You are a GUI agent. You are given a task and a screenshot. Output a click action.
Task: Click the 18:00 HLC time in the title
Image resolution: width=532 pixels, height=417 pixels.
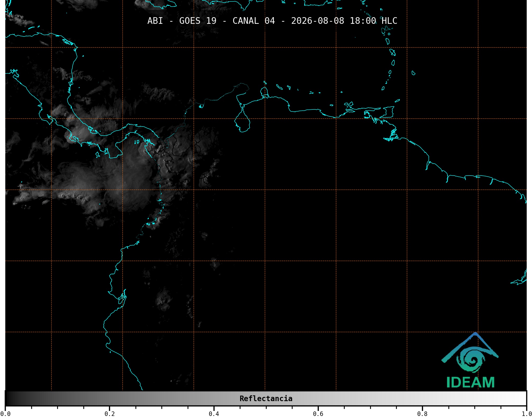pyautogui.click(x=374, y=21)
